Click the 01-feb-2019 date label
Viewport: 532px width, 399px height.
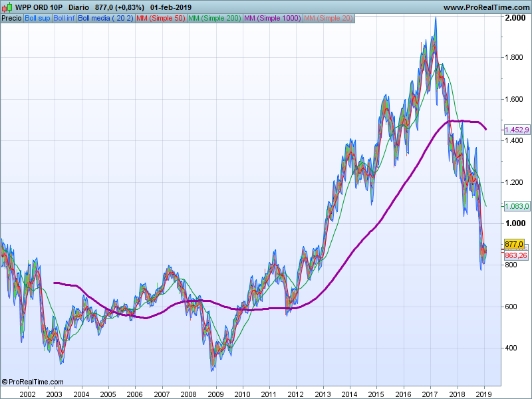(171, 7)
